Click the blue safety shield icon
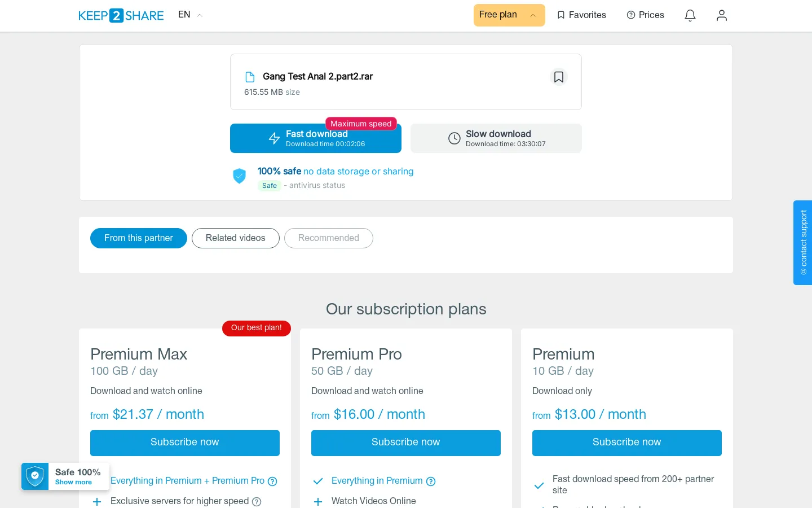812x508 pixels. tap(240, 176)
